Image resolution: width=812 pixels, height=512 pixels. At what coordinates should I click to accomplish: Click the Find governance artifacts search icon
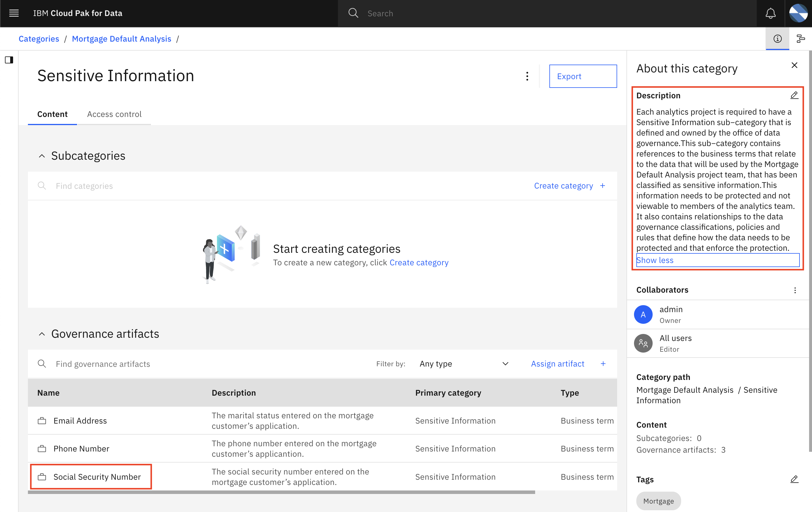point(42,364)
